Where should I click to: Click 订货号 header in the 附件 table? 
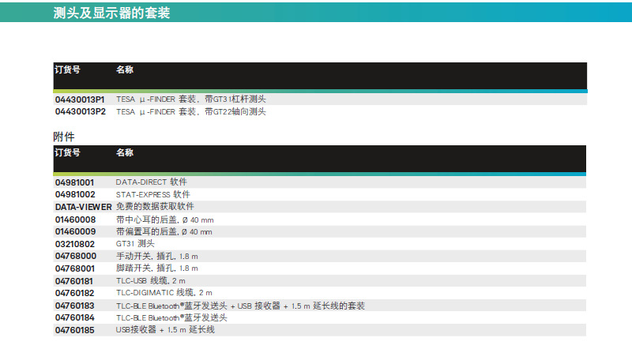pos(67,152)
